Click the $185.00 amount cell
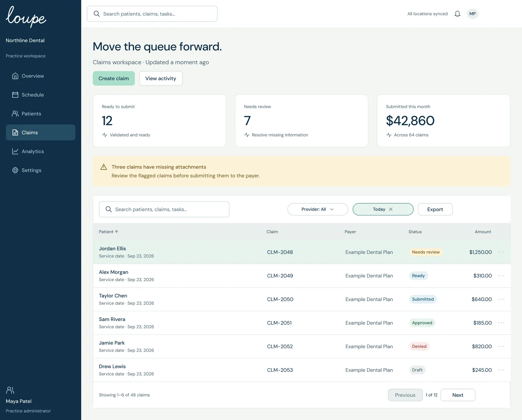The width and height of the screenshot is (522, 420). coord(483,323)
